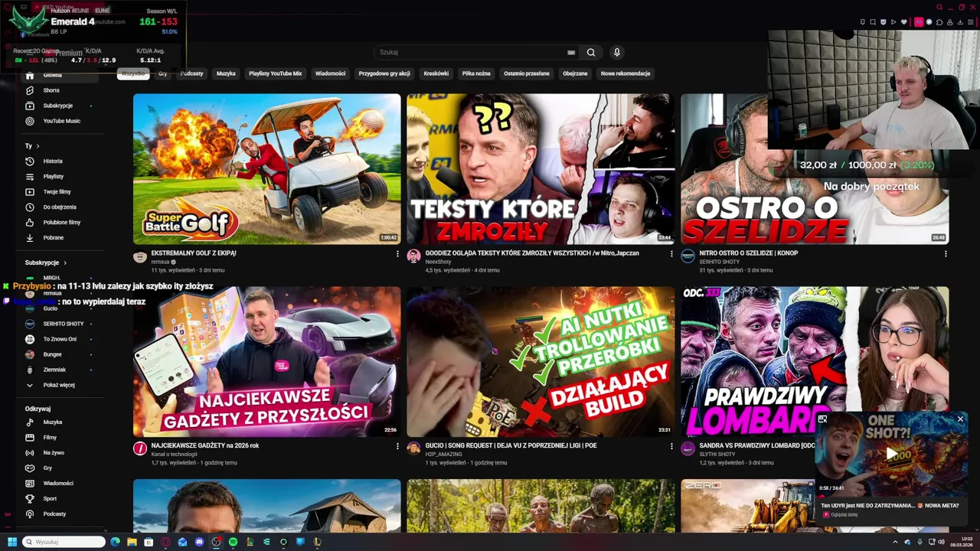This screenshot has width=980, height=551.
Task: Select the Kreskówki filter chip
Action: pos(436,73)
